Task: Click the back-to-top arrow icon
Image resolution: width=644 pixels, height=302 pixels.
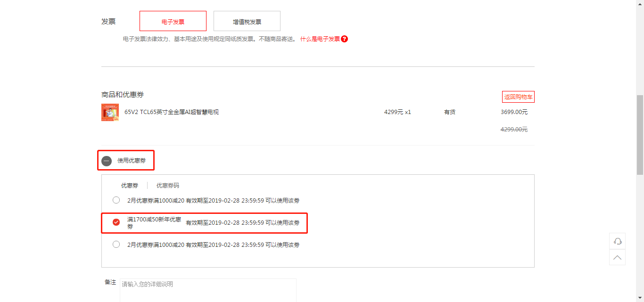Action: (x=617, y=257)
